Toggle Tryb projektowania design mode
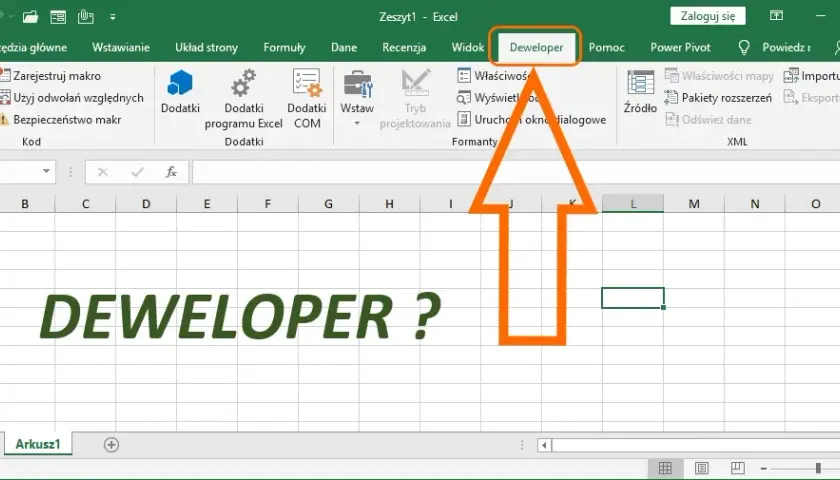The image size is (840, 480). 415,99
